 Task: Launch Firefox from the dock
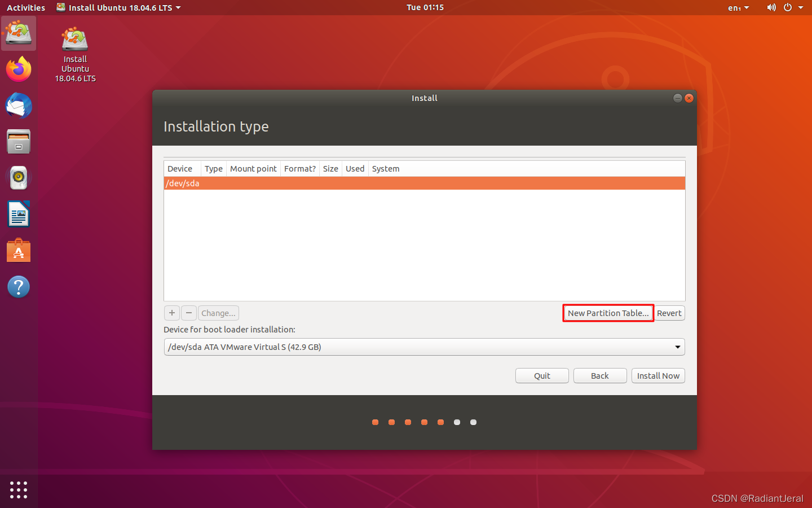(x=19, y=69)
